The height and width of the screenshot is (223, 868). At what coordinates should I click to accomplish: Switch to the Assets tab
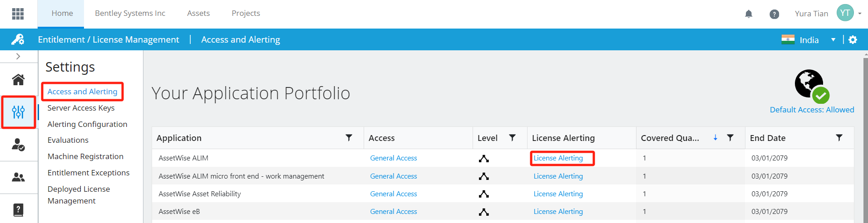tap(198, 14)
